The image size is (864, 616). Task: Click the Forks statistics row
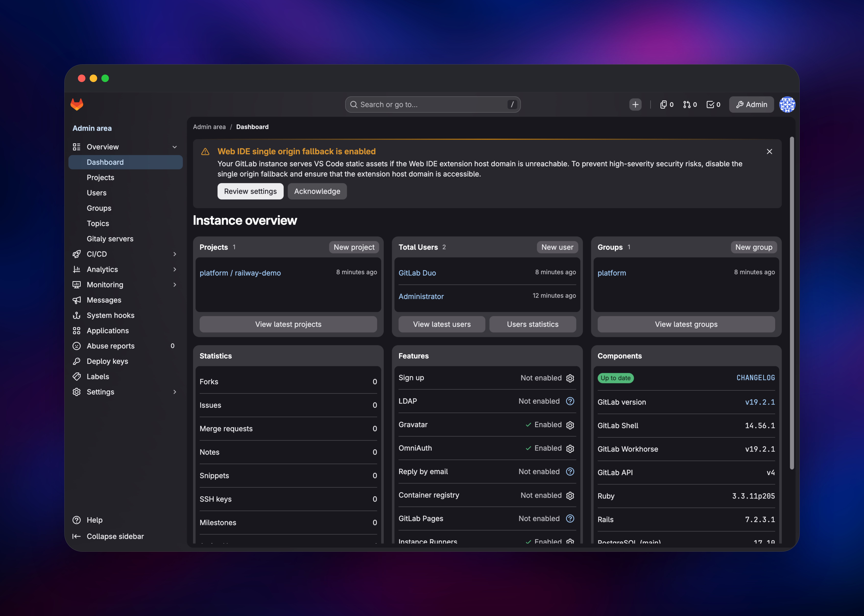(288, 382)
